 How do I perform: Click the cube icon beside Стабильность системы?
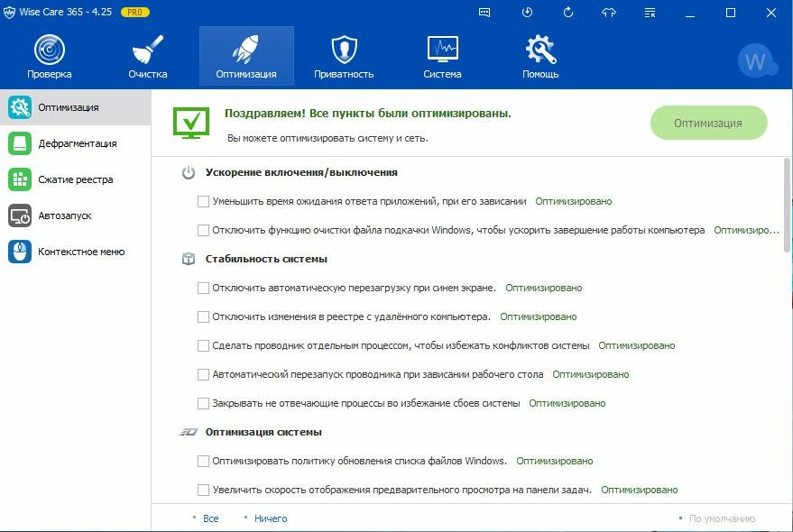pyautogui.click(x=189, y=259)
